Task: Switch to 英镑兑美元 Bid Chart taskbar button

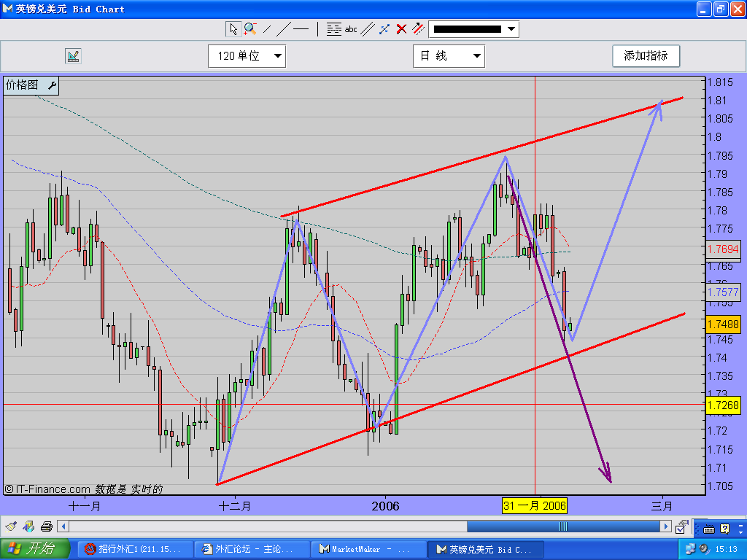Action: coord(484,549)
